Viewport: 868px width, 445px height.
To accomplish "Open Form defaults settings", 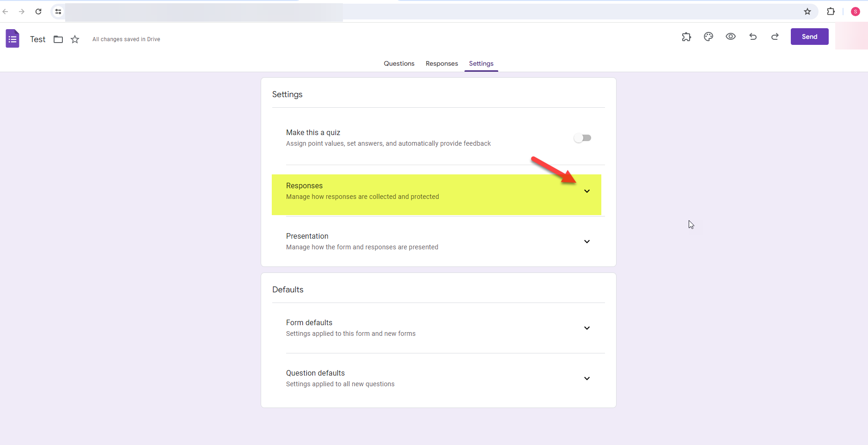I will click(x=587, y=328).
